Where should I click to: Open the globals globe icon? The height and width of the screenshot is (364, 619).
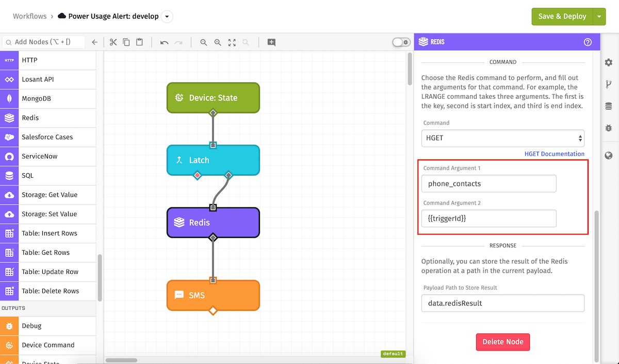[609, 155]
